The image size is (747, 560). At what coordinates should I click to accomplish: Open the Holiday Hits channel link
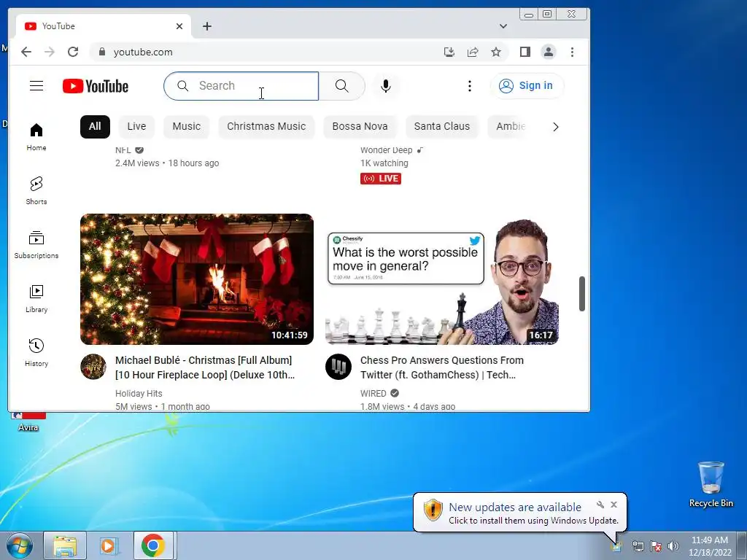point(139,393)
